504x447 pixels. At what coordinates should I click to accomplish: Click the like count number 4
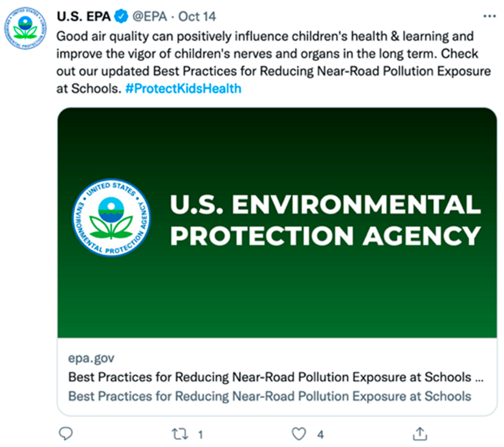click(320, 434)
